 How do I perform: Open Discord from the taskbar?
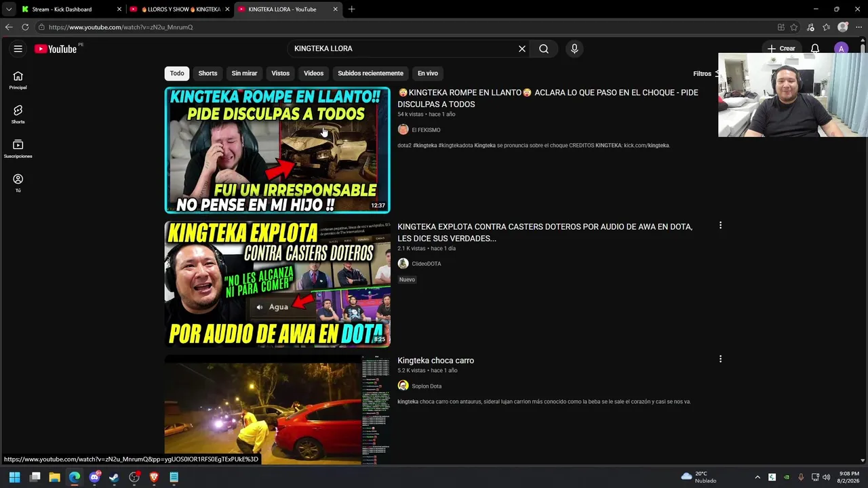94,477
